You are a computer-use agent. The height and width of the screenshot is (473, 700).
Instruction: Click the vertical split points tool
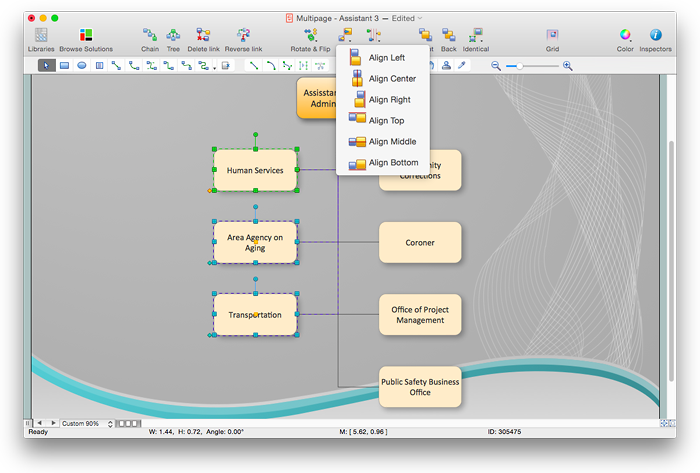304,66
